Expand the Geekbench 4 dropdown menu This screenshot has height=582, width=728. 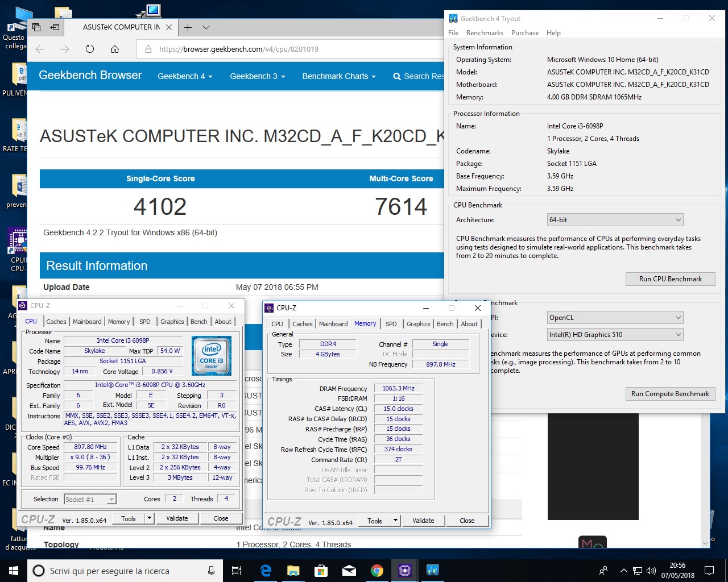[185, 76]
